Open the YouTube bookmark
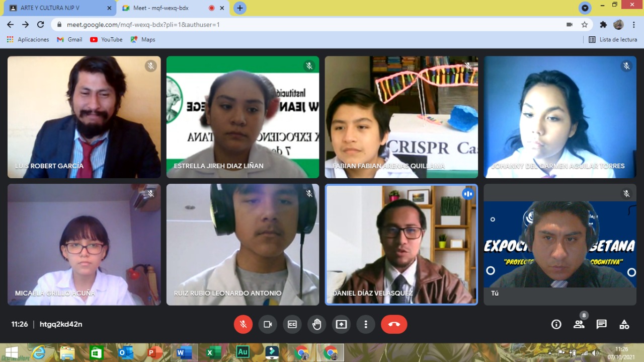Image resolution: width=644 pixels, height=362 pixels. [106, 39]
